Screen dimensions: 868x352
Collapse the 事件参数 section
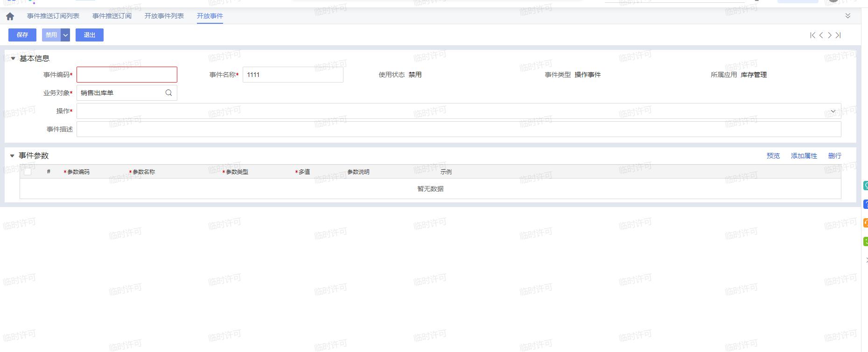click(12, 156)
